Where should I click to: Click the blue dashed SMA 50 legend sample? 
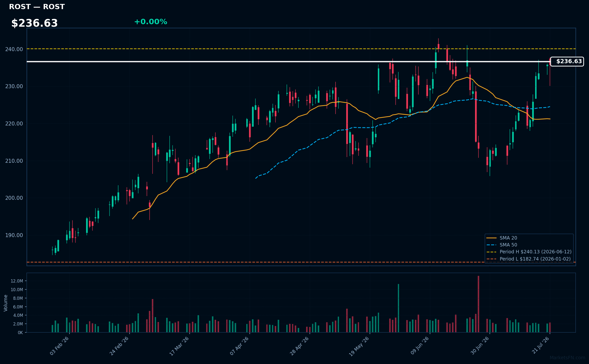tap(491, 245)
